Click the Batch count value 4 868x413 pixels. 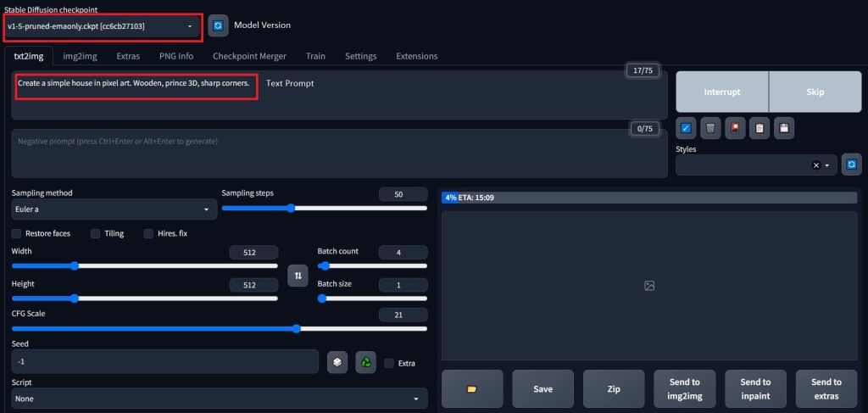(403, 253)
